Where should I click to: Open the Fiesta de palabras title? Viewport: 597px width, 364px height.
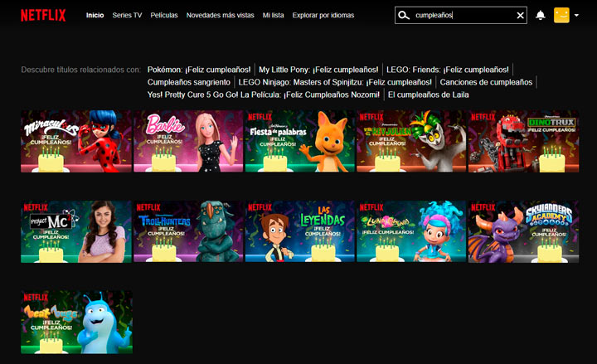(x=299, y=141)
